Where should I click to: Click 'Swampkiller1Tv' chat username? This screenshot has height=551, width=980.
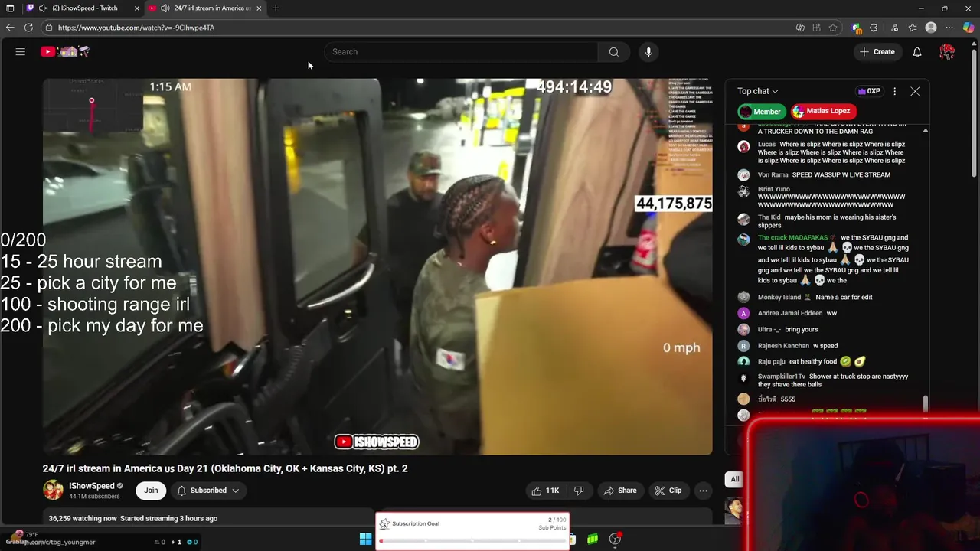(x=782, y=377)
